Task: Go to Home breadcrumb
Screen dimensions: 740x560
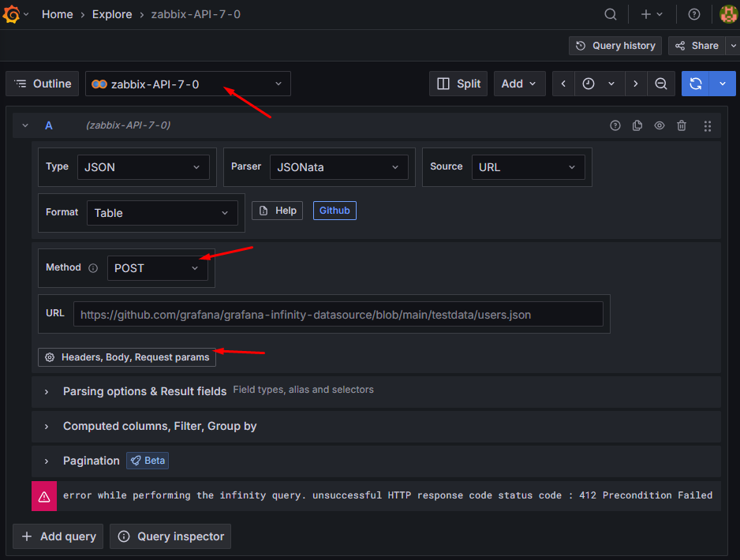Action: point(57,14)
